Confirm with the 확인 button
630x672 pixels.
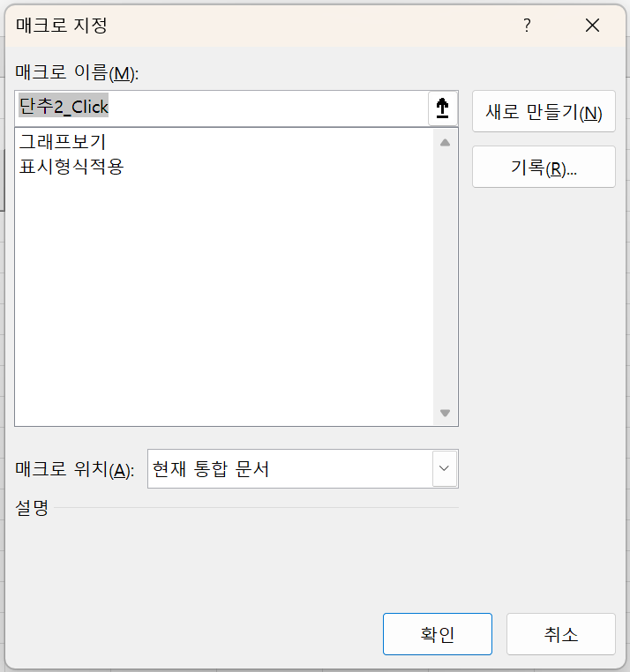click(x=437, y=634)
